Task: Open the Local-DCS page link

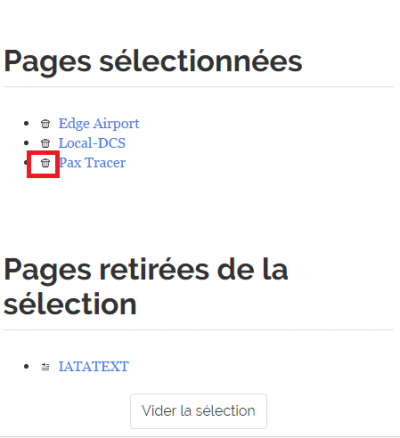Action: (x=92, y=143)
